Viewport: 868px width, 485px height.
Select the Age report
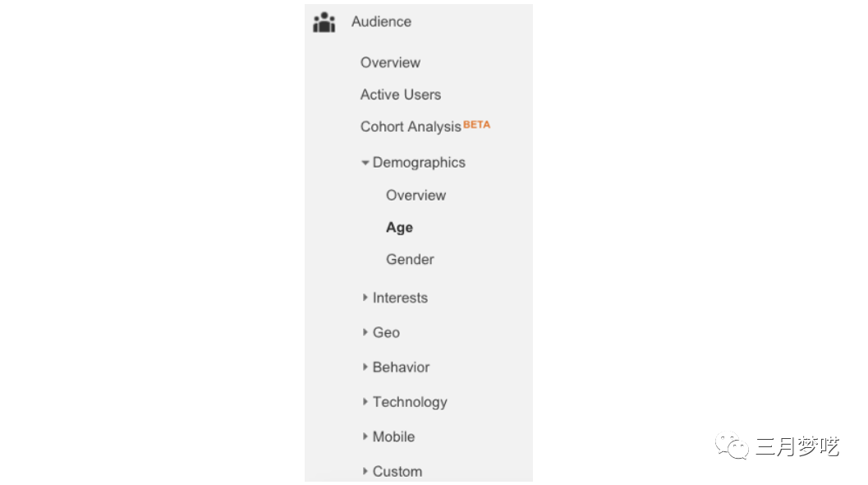click(399, 228)
